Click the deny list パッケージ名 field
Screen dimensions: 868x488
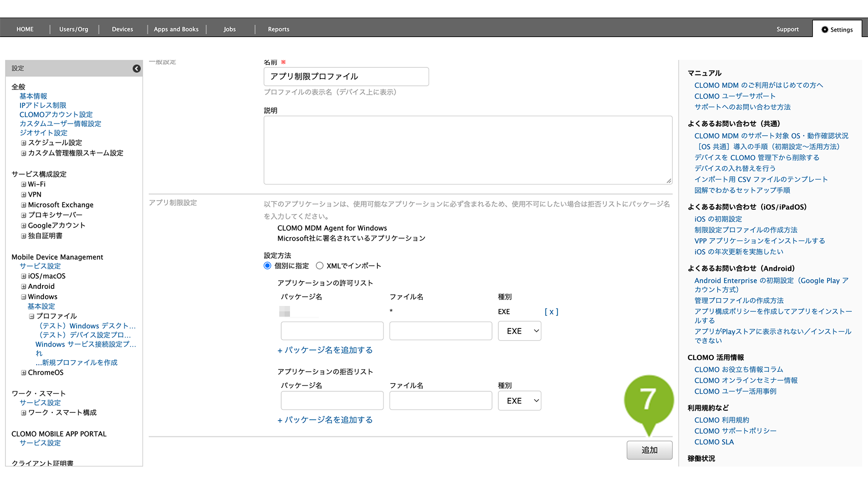[332, 401]
